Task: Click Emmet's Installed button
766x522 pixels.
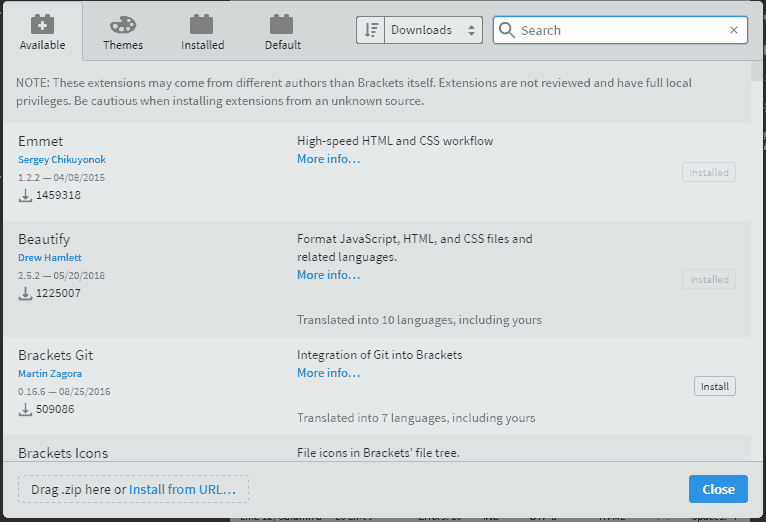Action: point(709,172)
